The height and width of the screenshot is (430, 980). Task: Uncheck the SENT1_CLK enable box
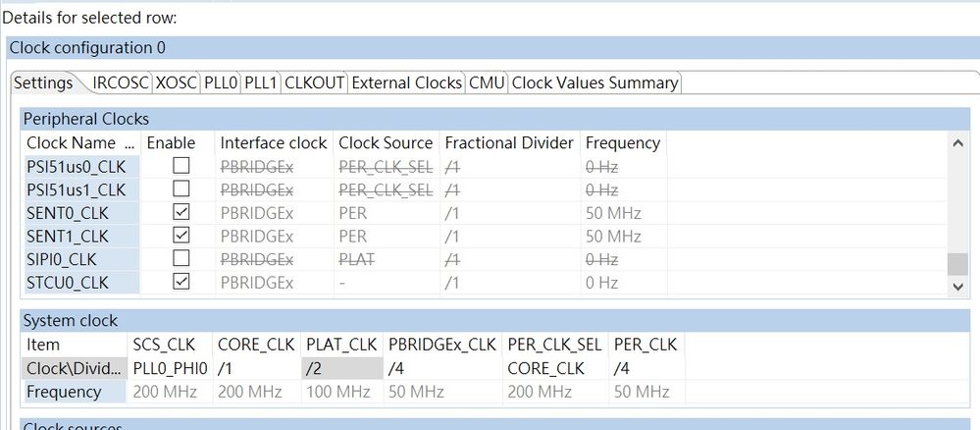[x=181, y=237]
